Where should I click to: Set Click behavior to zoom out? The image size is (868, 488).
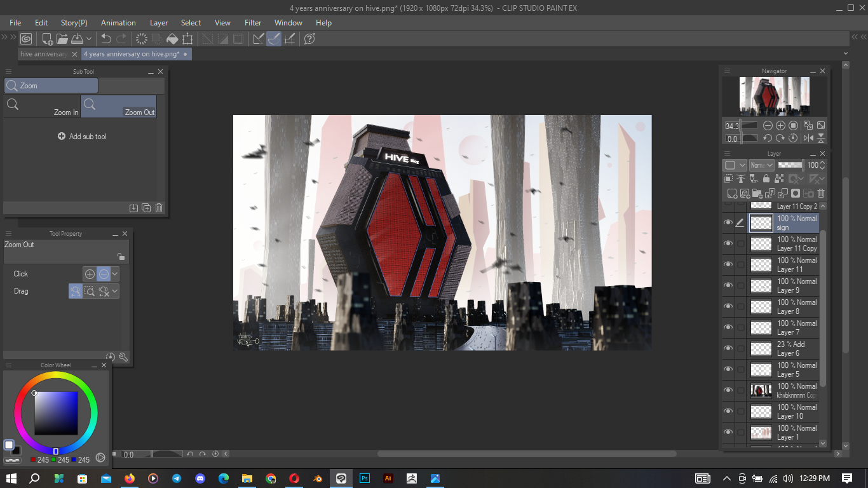click(104, 274)
